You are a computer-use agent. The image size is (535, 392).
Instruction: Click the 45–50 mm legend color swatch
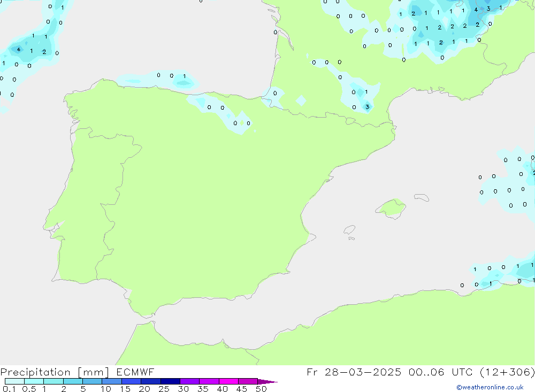click(x=248, y=381)
